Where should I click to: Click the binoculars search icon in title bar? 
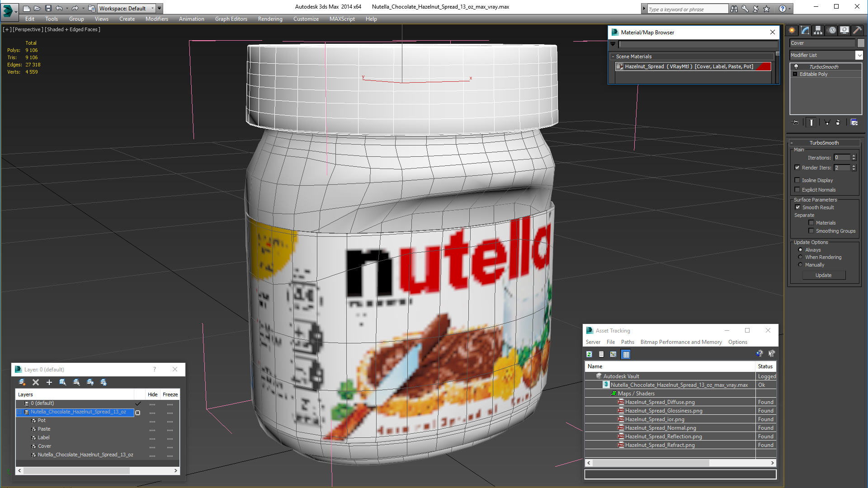click(734, 9)
